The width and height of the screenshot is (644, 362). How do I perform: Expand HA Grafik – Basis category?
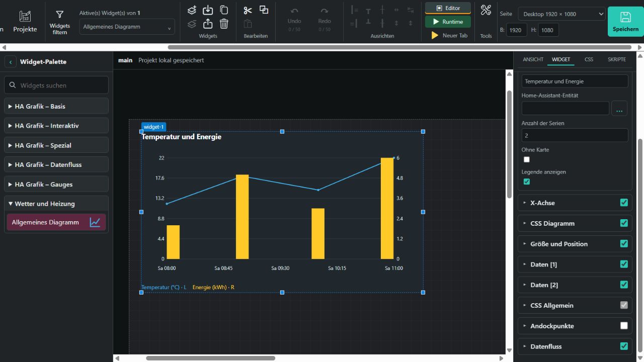(x=56, y=106)
